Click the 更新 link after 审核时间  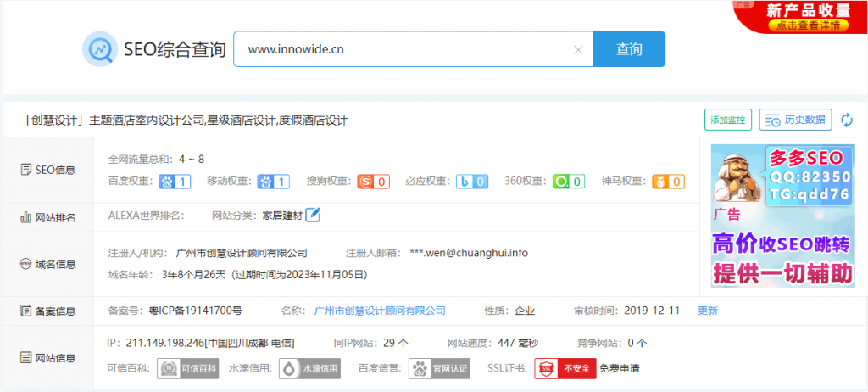point(708,311)
